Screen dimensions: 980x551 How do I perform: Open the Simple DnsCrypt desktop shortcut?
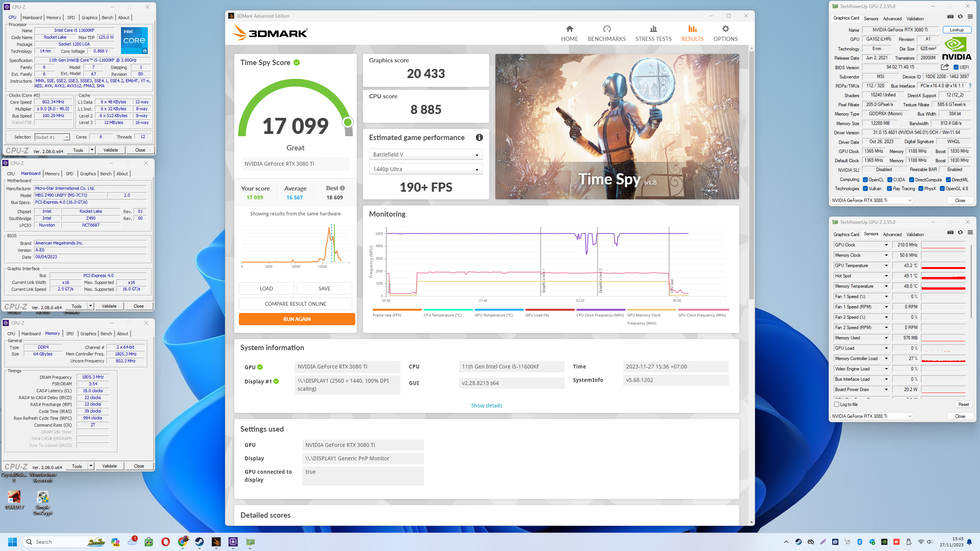point(42,503)
